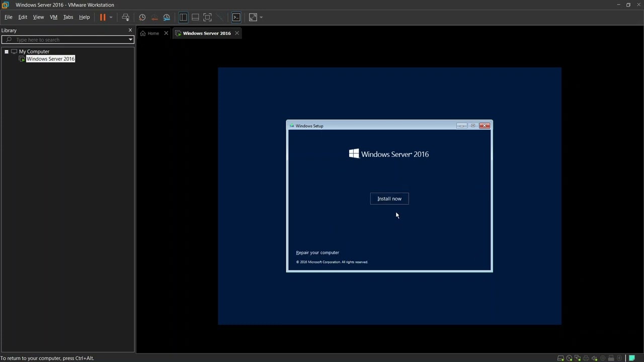Screen dimensions: 644x362
Task: Open the Tabs menu
Action: [x=68, y=17]
